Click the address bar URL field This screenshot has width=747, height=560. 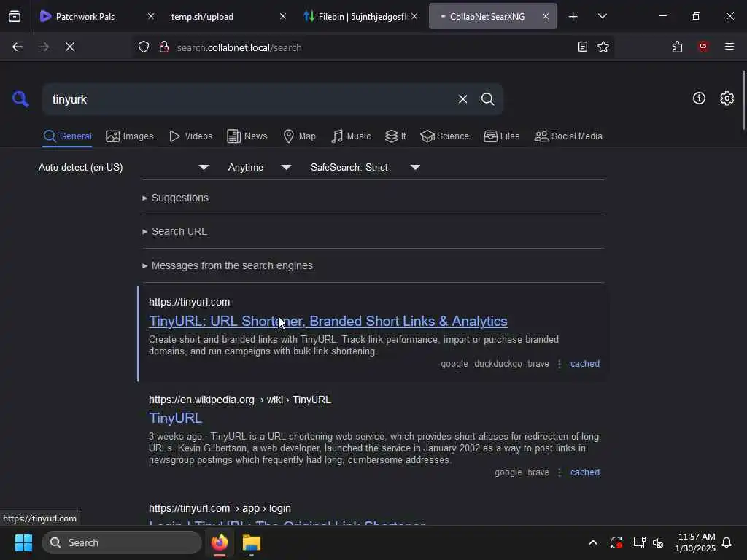click(371, 47)
